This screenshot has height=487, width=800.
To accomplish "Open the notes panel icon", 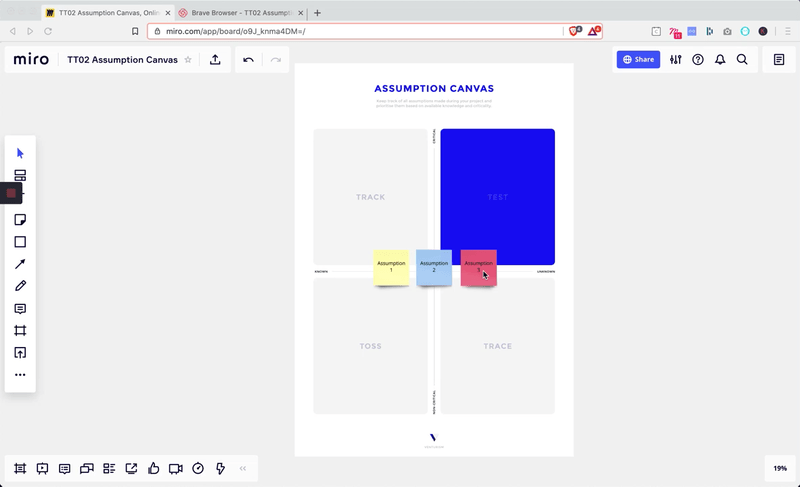I will click(779, 60).
